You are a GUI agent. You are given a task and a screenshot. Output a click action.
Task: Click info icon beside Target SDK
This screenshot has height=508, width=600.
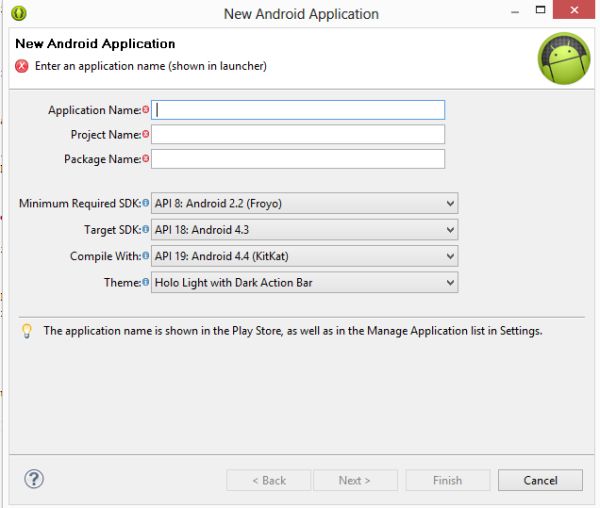pyautogui.click(x=146, y=230)
